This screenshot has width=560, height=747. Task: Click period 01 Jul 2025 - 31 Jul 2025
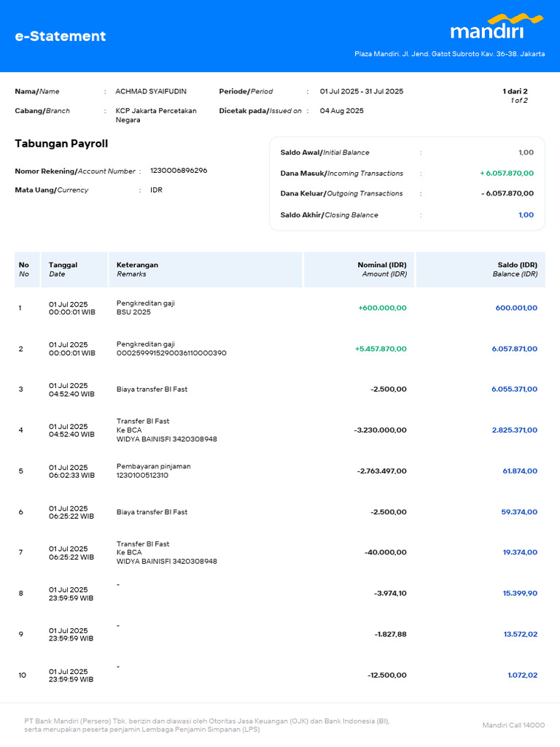pyautogui.click(x=362, y=91)
